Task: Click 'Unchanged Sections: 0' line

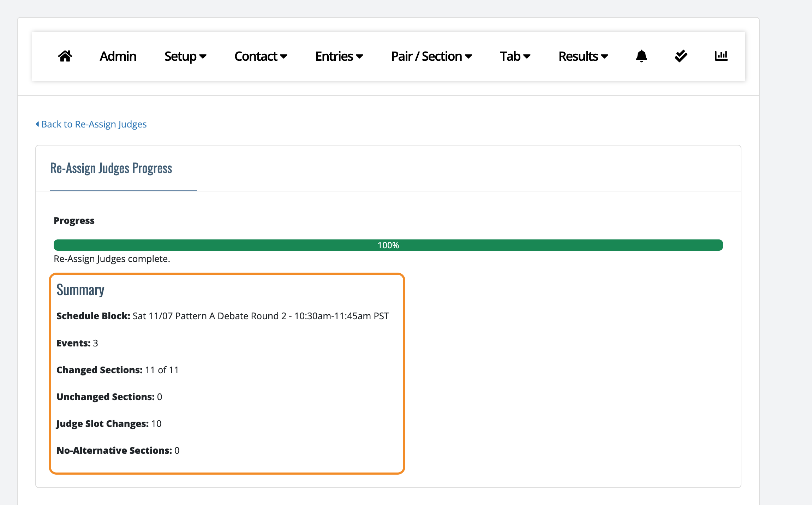Action: (109, 397)
